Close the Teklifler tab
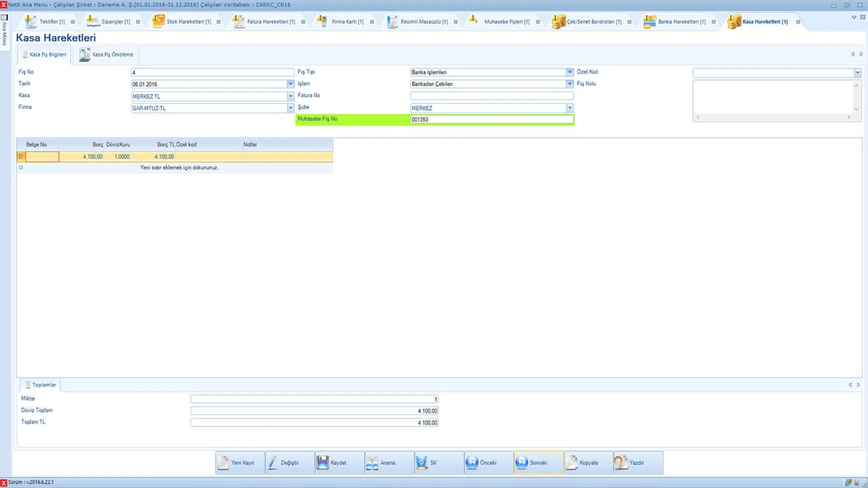 [73, 22]
